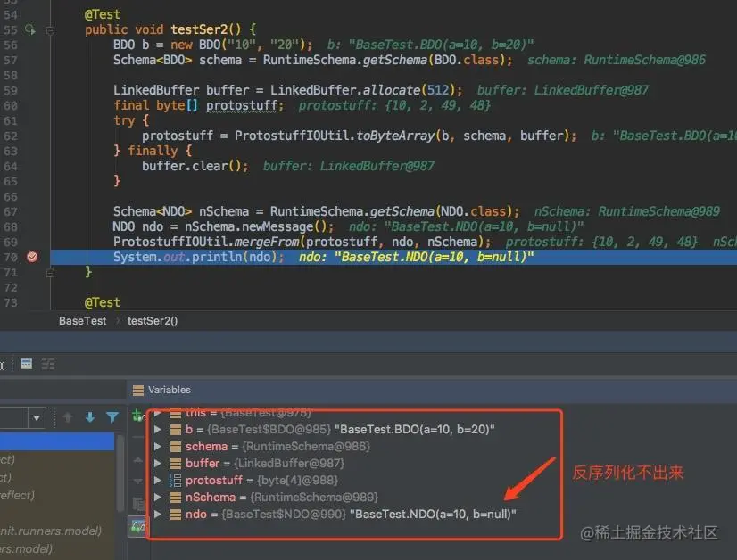Collapse testSer2 method with fold toggle
This screenshot has height=560, width=737.
(x=50, y=30)
